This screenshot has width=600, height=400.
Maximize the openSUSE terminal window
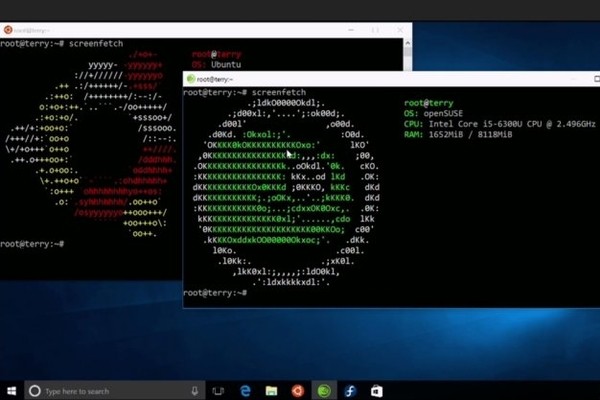pyautogui.click(x=597, y=78)
